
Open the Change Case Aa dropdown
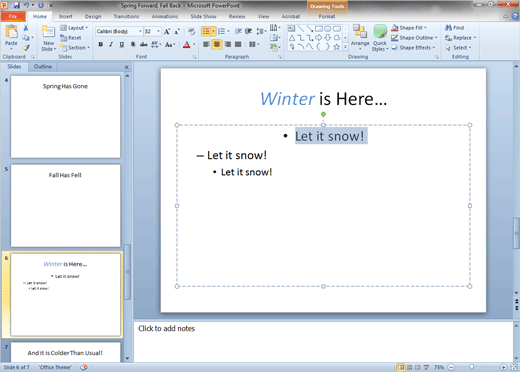(x=170, y=44)
